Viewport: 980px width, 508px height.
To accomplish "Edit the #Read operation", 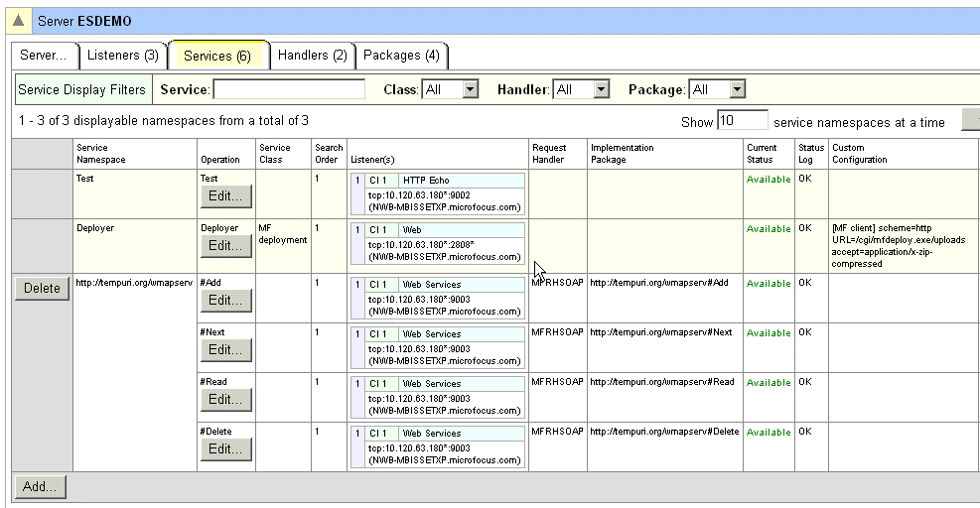I will (x=225, y=400).
